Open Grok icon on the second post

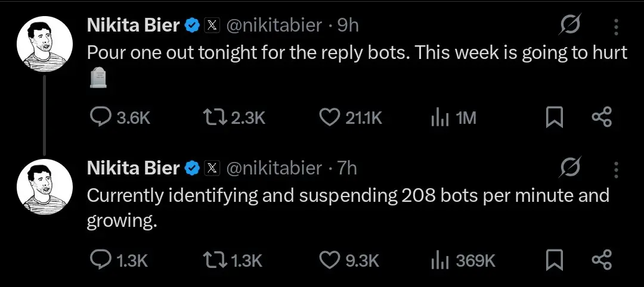tap(570, 169)
